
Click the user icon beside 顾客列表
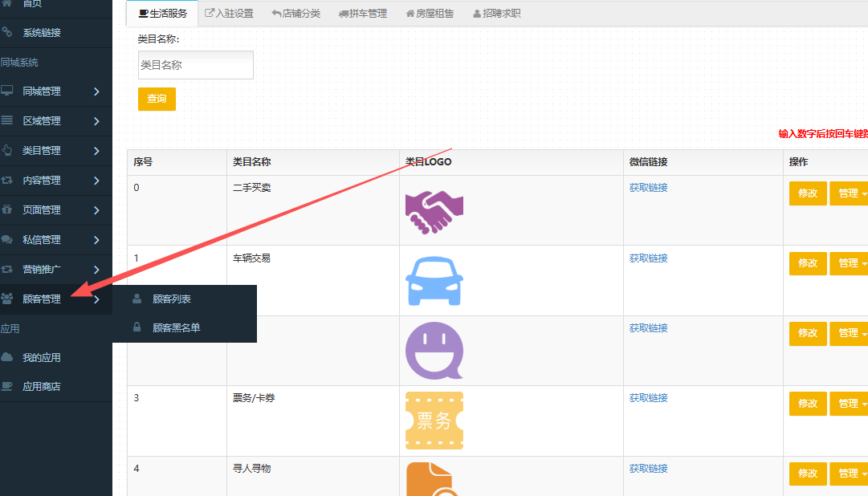137,299
